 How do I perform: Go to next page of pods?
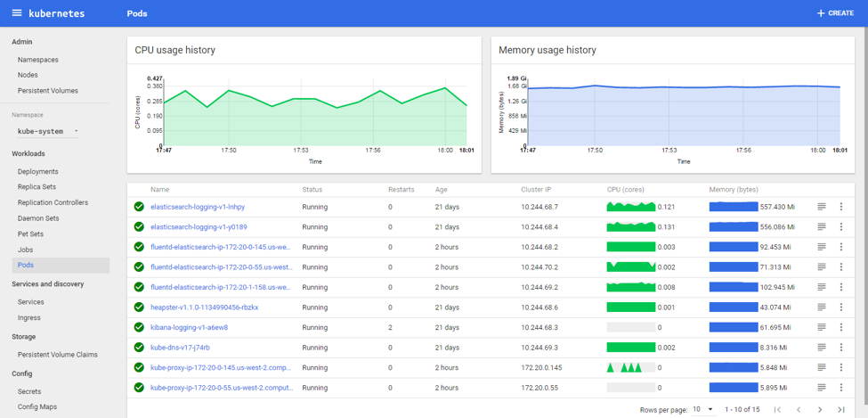tap(820, 409)
